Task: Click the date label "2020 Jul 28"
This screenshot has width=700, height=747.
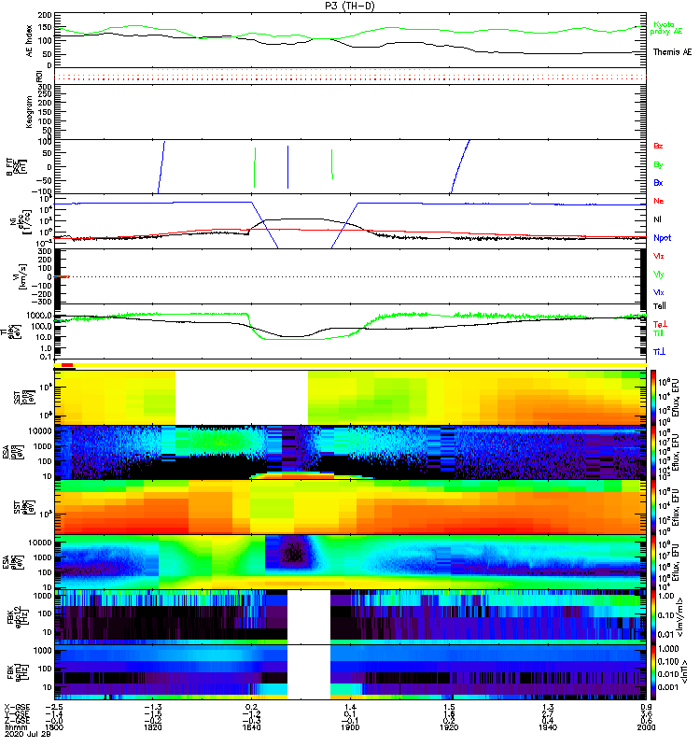Action: 28,734
